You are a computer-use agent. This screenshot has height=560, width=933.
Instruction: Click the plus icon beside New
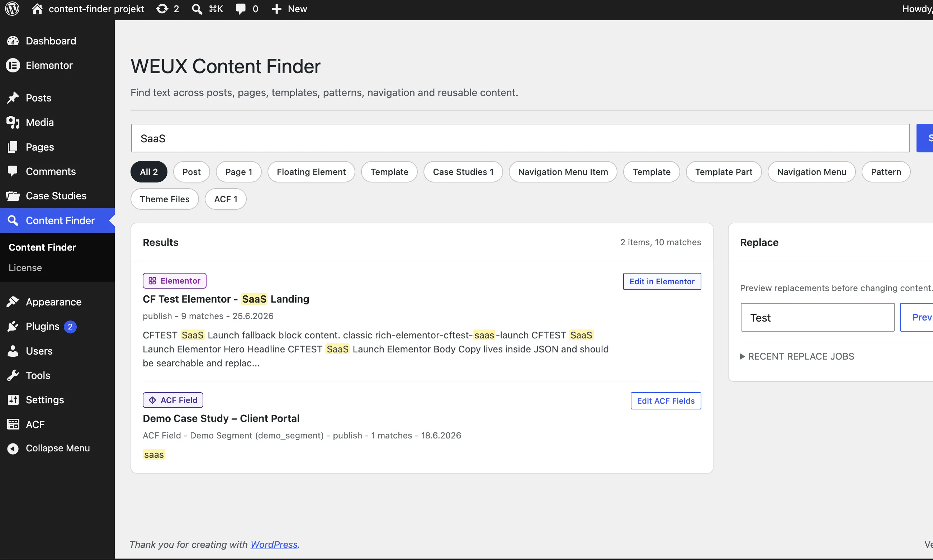[x=277, y=9]
